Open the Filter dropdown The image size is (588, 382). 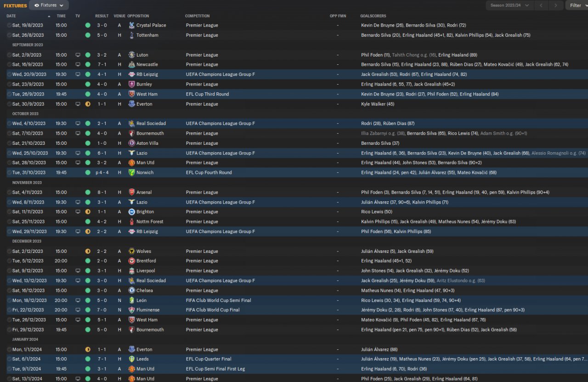(577, 6)
